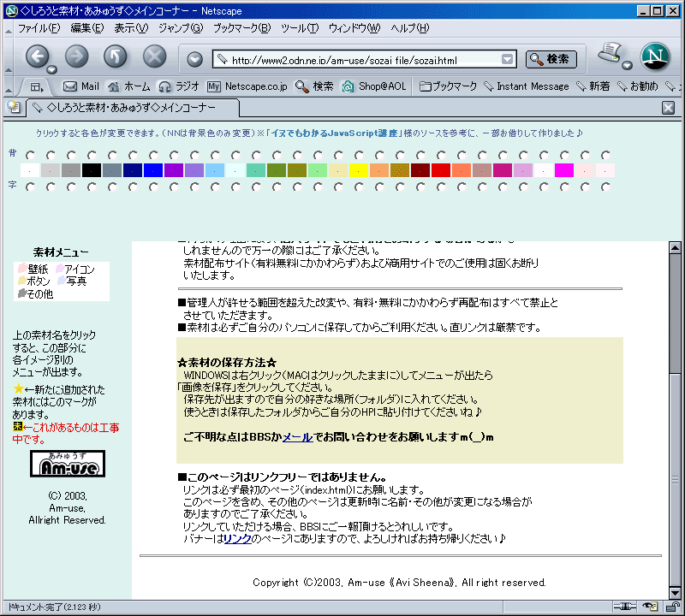Select text-color radio below the black swatch
This screenshot has height=616, width=685.
pos(92,187)
